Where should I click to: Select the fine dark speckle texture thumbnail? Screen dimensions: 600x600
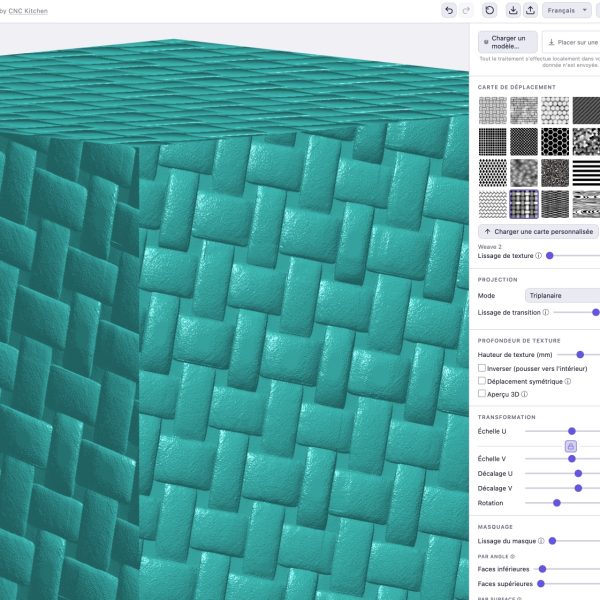[555, 173]
